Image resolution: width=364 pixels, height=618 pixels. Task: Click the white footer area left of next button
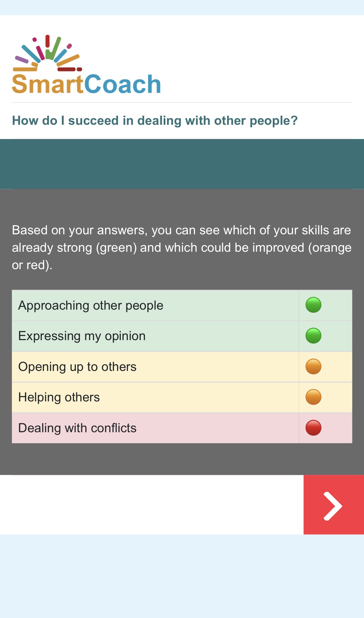pos(152,504)
